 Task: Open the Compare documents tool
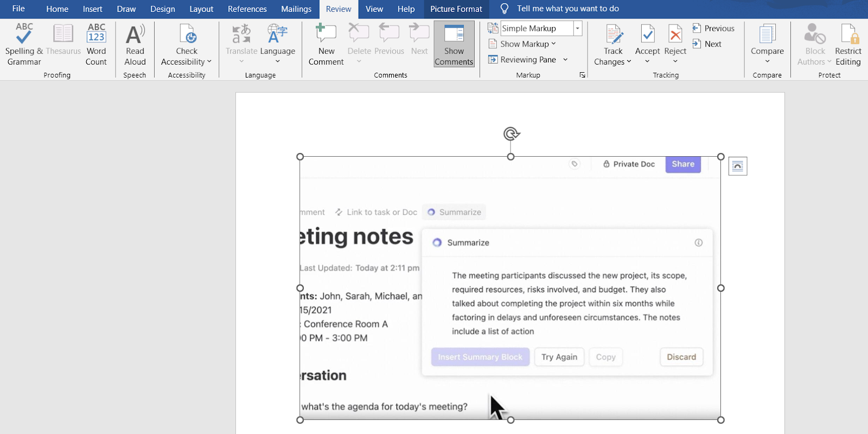[767, 40]
